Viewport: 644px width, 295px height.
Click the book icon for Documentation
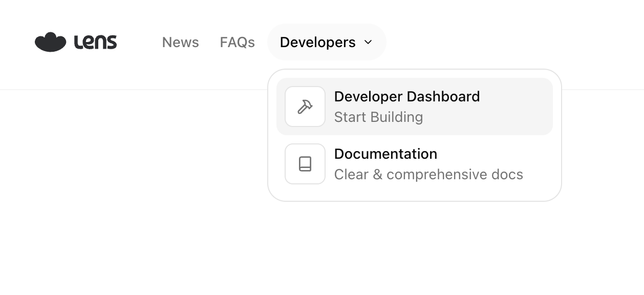(305, 164)
